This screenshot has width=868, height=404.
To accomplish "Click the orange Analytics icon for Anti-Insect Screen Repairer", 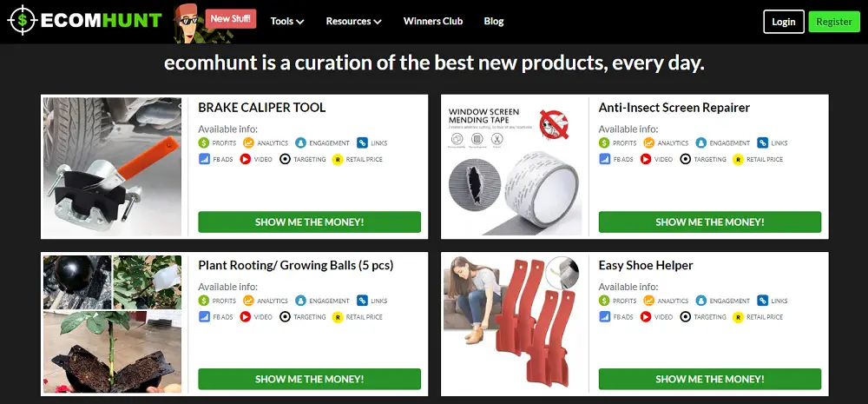I will pos(648,143).
